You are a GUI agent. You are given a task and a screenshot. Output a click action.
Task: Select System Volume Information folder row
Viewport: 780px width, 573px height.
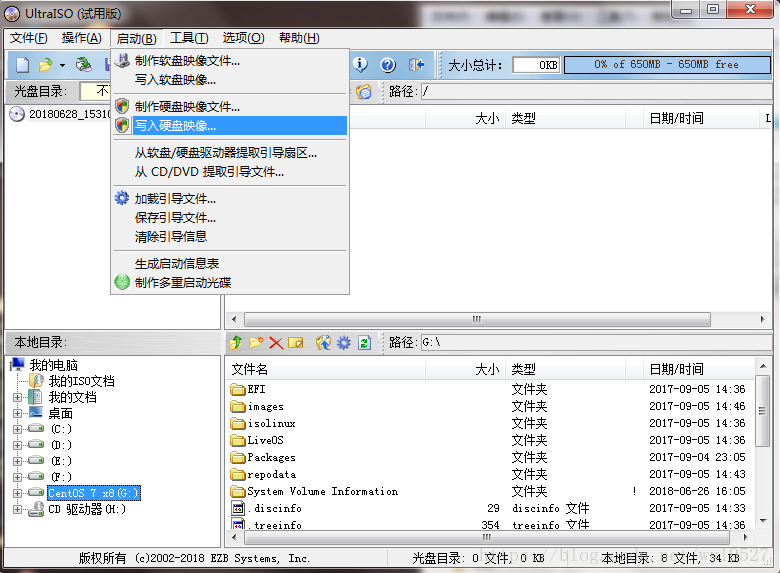coord(490,491)
